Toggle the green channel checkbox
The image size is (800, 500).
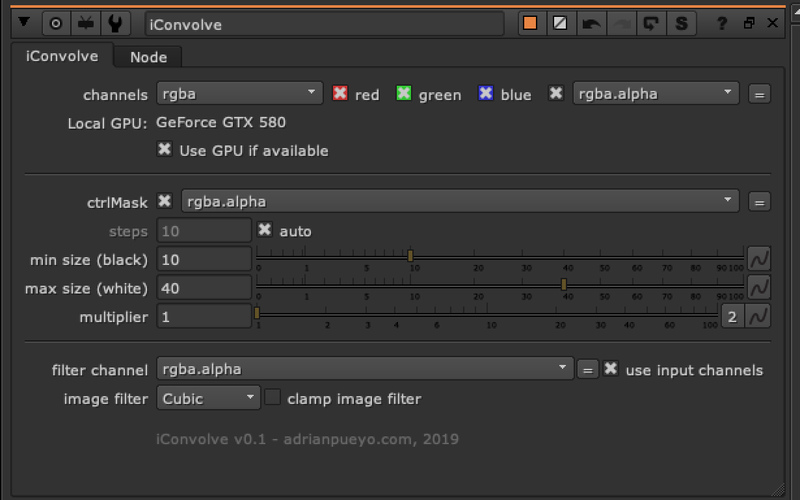click(404, 93)
